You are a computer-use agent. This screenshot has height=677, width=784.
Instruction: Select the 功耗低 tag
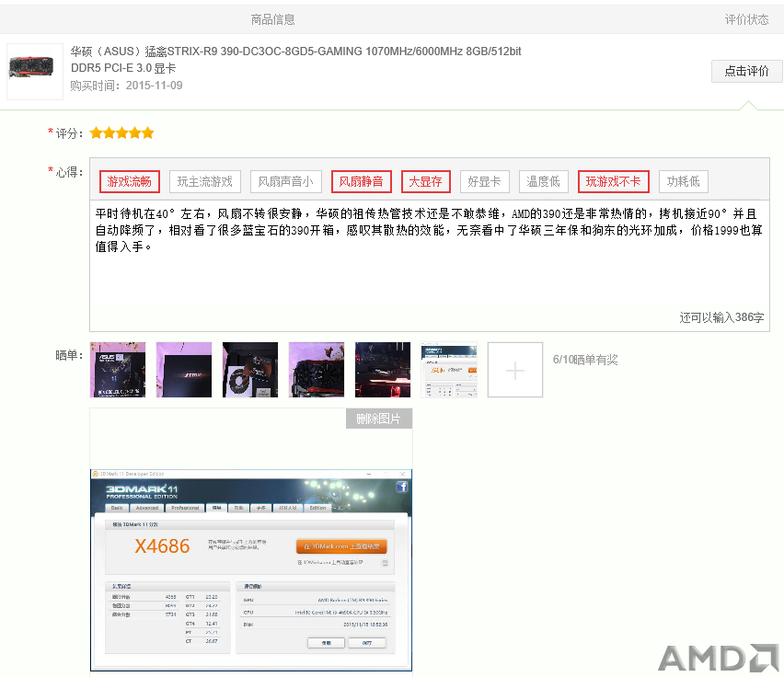(684, 181)
